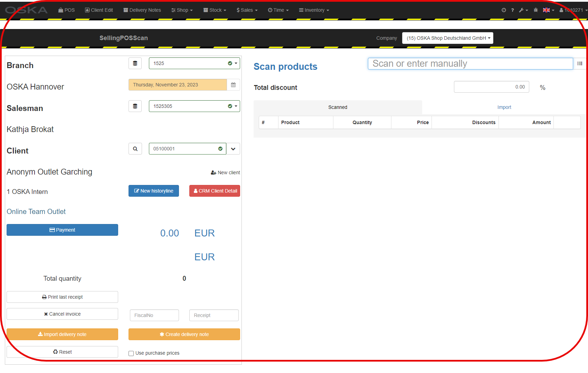Click the barcode icon beside the scan field
The width and height of the screenshot is (588, 373).
click(579, 64)
